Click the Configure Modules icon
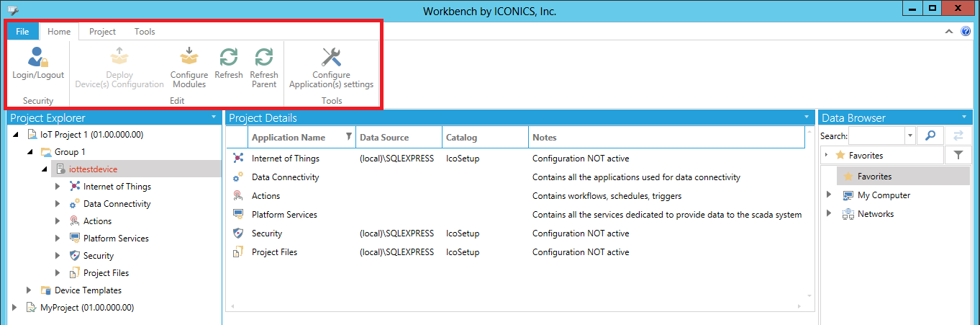Viewport: 980px width, 325px height. point(189,58)
